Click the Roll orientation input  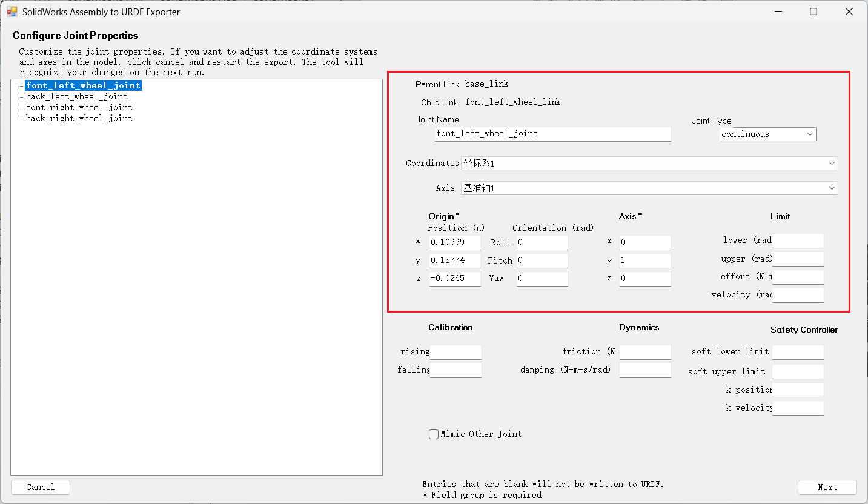[x=542, y=242]
